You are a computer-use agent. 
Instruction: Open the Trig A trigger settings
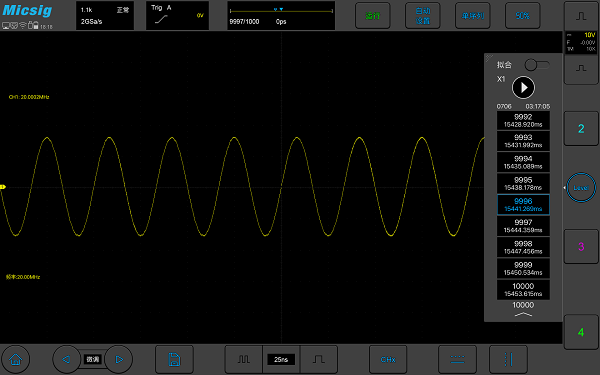click(x=178, y=15)
